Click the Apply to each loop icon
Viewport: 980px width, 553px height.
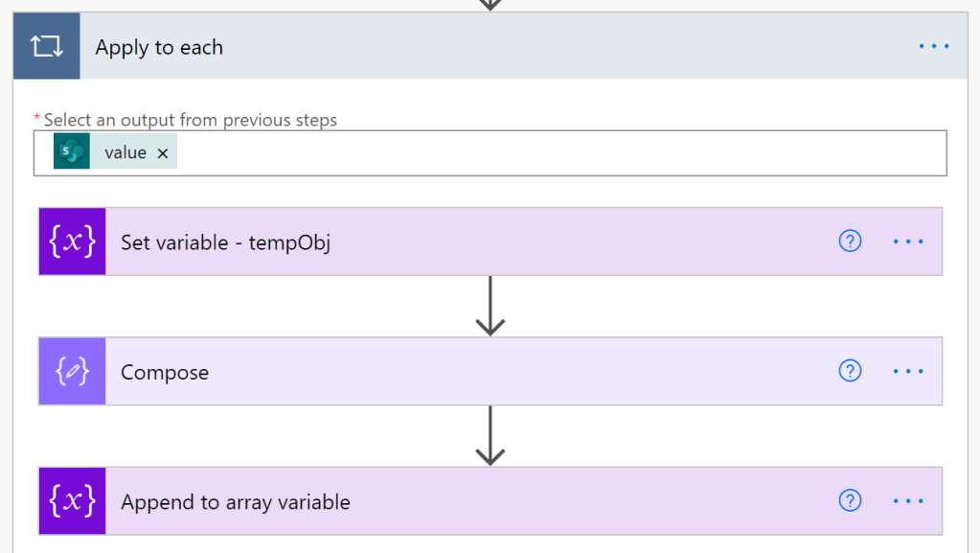(x=47, y=47)
